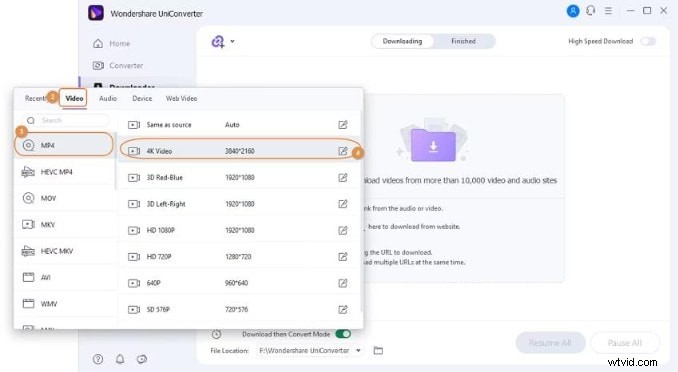Click the Resume All button
678x372 pixels.
[550, 343]
